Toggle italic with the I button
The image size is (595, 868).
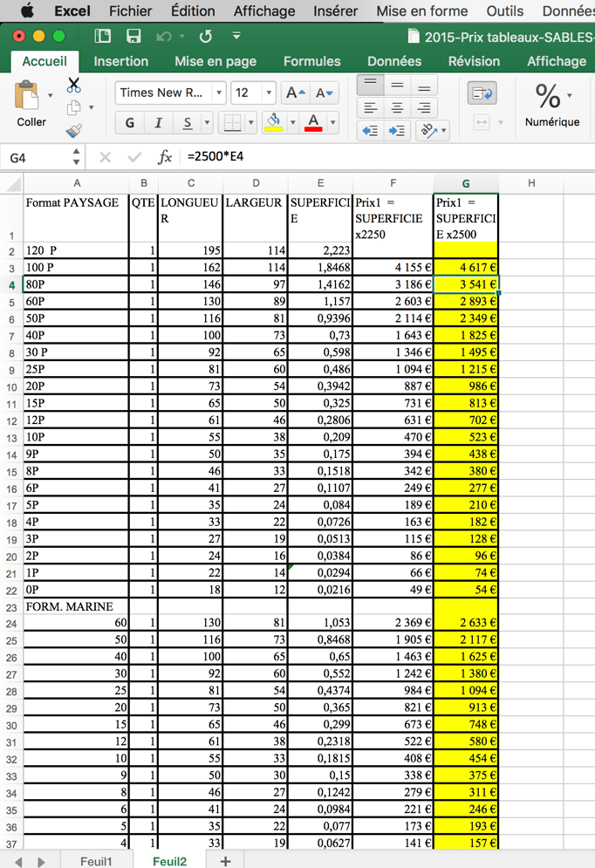tap(158, 122)
